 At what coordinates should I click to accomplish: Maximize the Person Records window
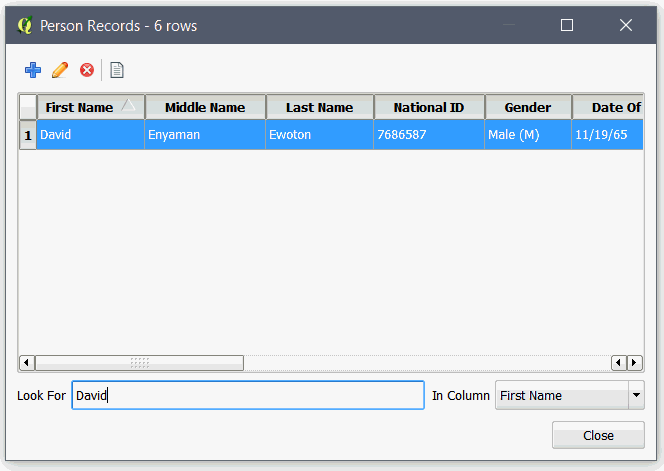click(x=567, y=25)
